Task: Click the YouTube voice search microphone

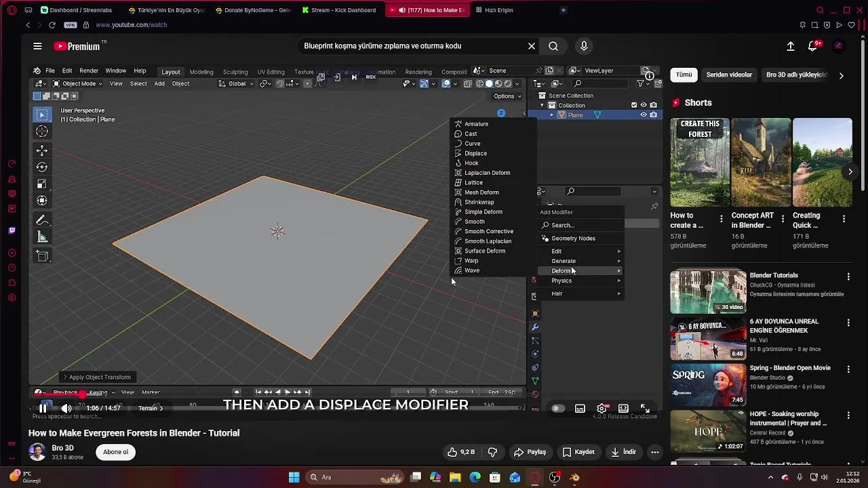Action: tap(584, 46)
